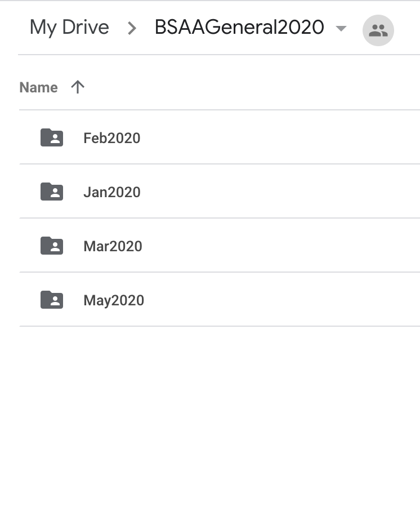
Task: Sort by the Name column header
Action: point(38,87)
